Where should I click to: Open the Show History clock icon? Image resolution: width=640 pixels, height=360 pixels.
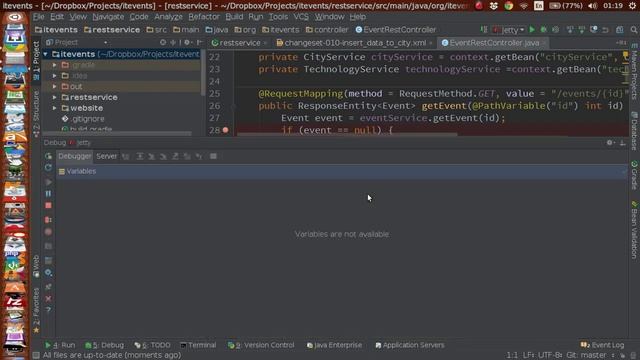[x=594, y=29]
